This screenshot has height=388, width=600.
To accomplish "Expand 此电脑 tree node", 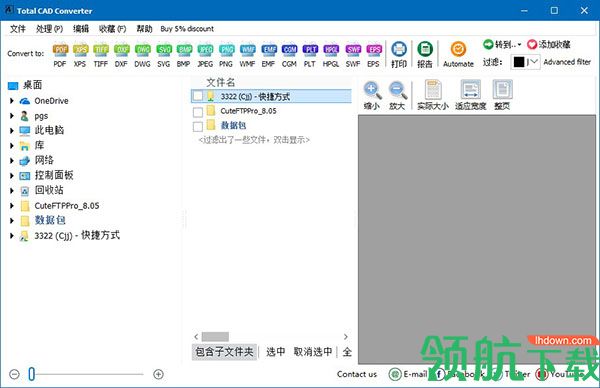I will [12, 130].
